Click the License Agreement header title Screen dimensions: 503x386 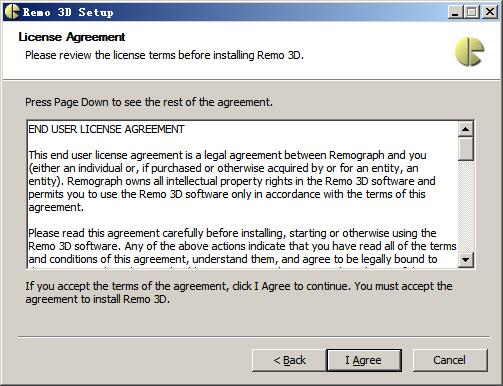pyautogui.click(x=72, y=37)
